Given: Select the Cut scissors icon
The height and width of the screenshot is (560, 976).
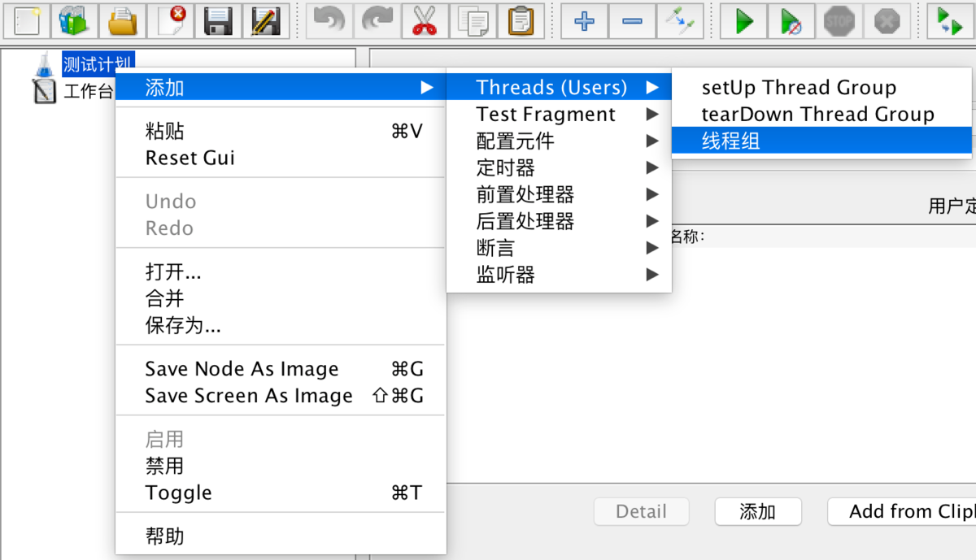Looking at the screenshot, I should pos(424,20).
